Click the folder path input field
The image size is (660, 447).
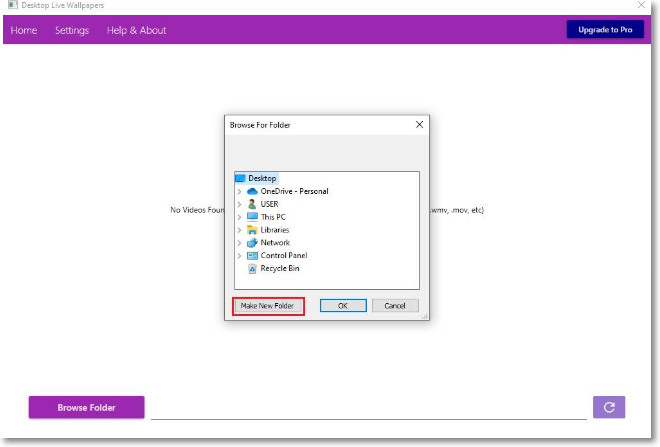tap(369, 408)
